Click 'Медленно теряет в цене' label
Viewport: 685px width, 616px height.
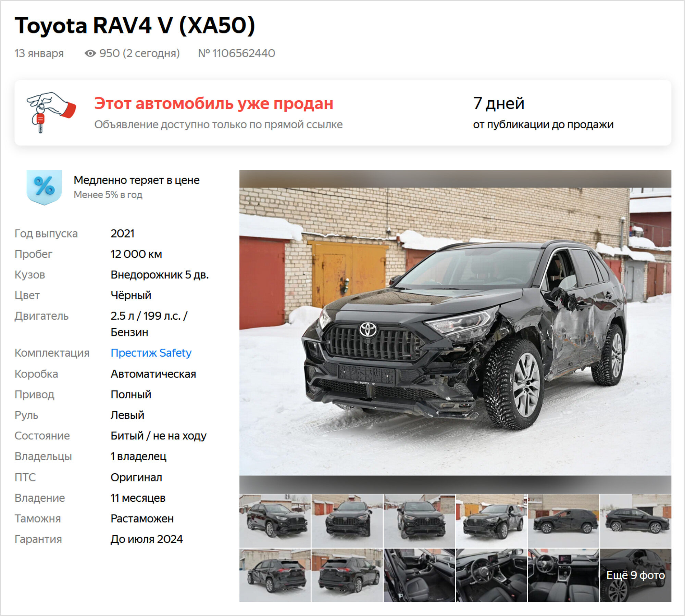[x=136, y=180]
